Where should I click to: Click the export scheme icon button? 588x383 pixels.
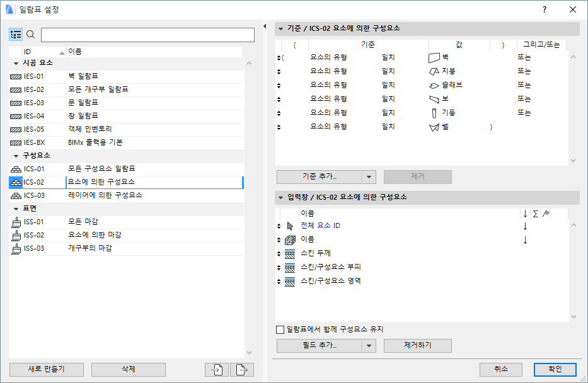[242, 370]
